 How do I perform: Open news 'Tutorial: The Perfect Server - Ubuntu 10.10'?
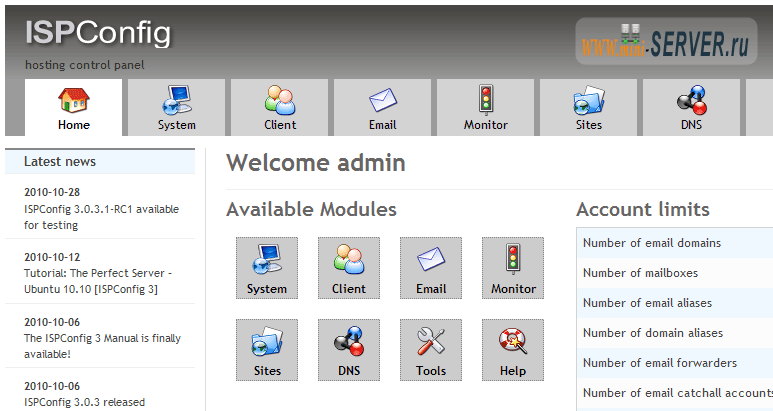pyautogui.click(x=98, y=281)
